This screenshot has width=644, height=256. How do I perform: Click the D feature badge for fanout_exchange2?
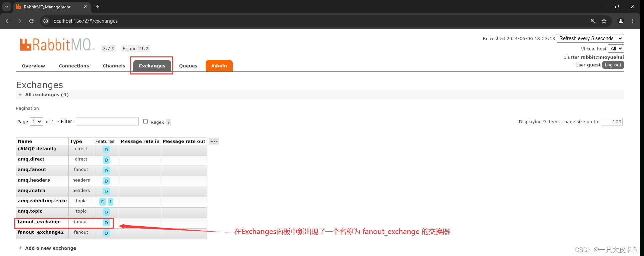pyautogui.click(x=106, y=233)
